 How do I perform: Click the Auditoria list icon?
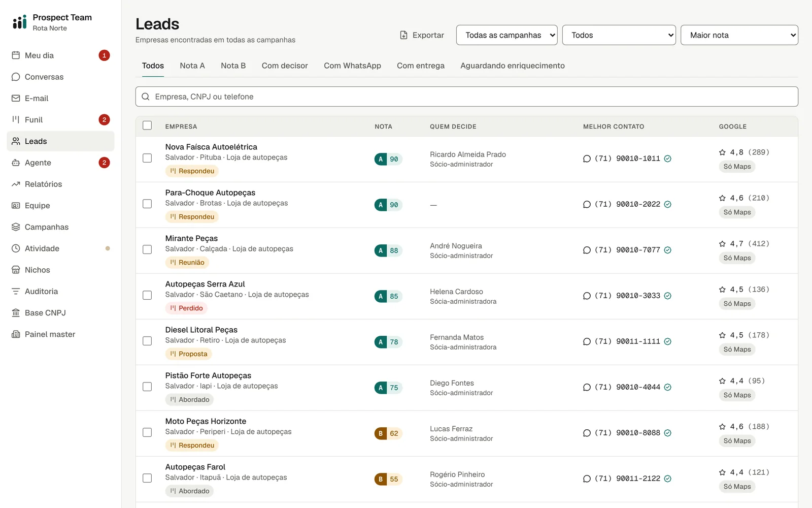click(16, 291)
